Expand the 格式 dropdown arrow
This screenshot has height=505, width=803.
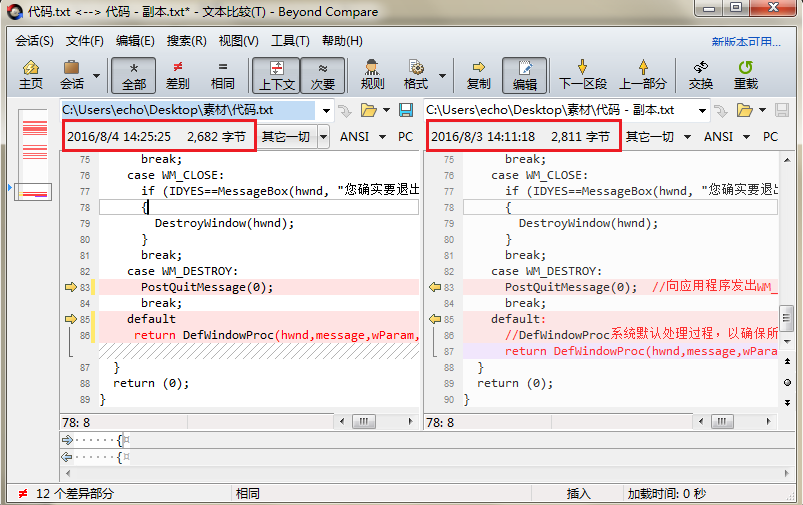click(x=442, y=76)
